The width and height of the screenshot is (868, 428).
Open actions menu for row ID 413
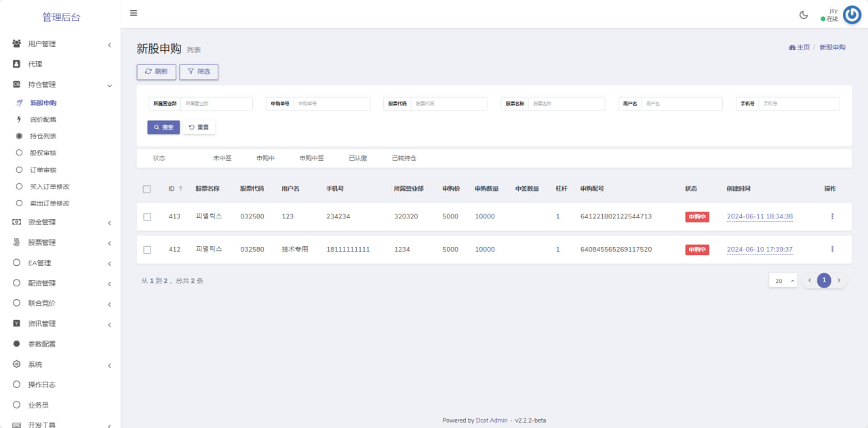click(x=832, y=216)
